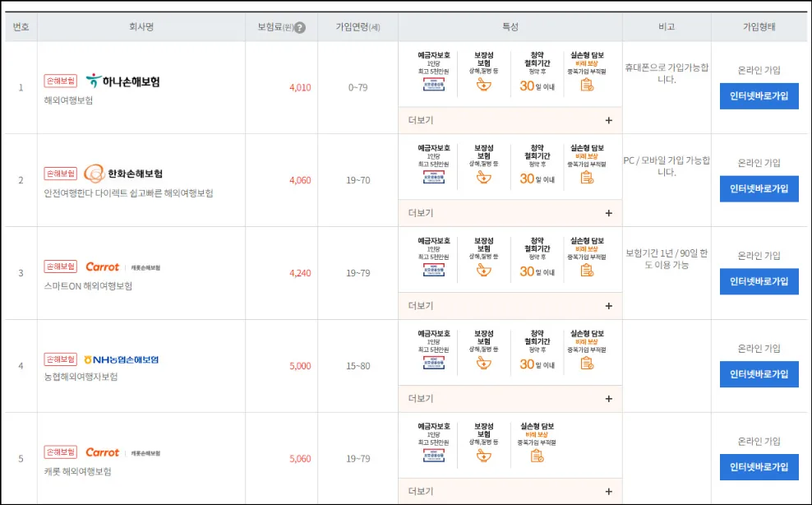The image size is (812, 505).
Task: Expand 더보기 for Hanwha Insurance row
Action: point(510,213)
